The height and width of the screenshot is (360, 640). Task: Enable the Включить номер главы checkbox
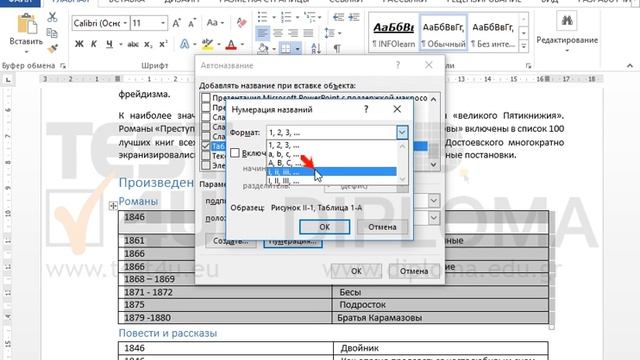pyautogui.click(x=235, y=153)
